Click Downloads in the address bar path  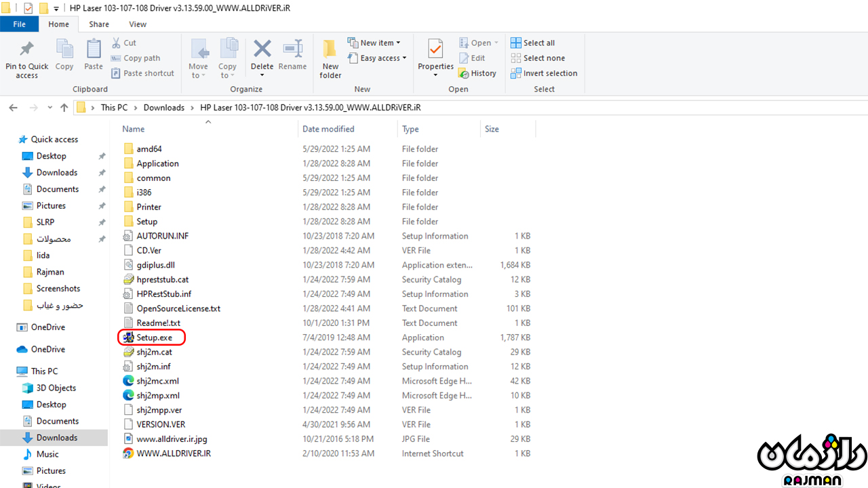point(164,108)
